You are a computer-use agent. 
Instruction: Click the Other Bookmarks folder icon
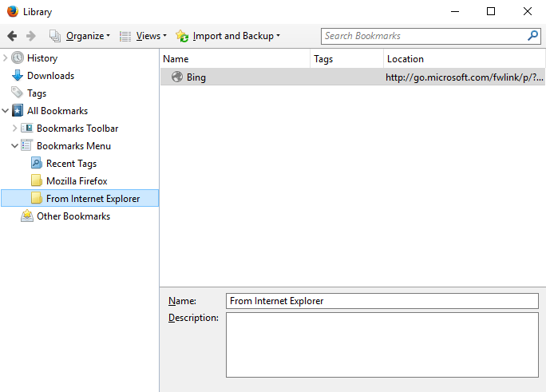point(27,216)
